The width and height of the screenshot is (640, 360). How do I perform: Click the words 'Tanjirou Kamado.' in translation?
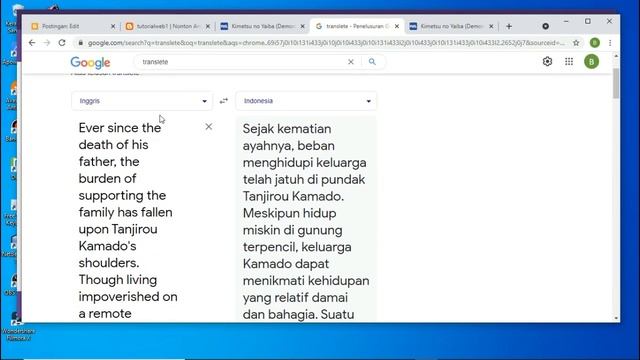293,196
